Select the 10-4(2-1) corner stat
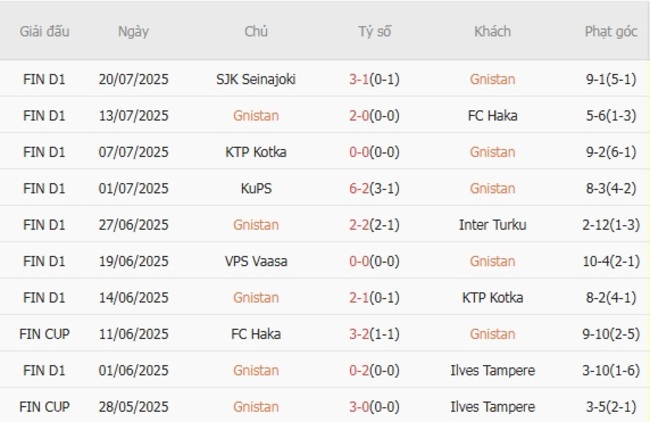The height and width of the screenshot is (422, 650). coord(611,261)
